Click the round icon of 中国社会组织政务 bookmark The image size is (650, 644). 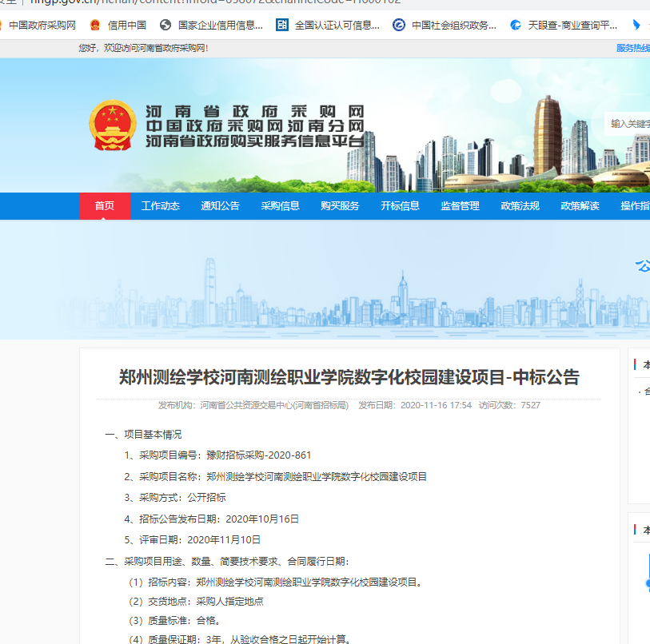pyautogui.click(x=399, y=26)
